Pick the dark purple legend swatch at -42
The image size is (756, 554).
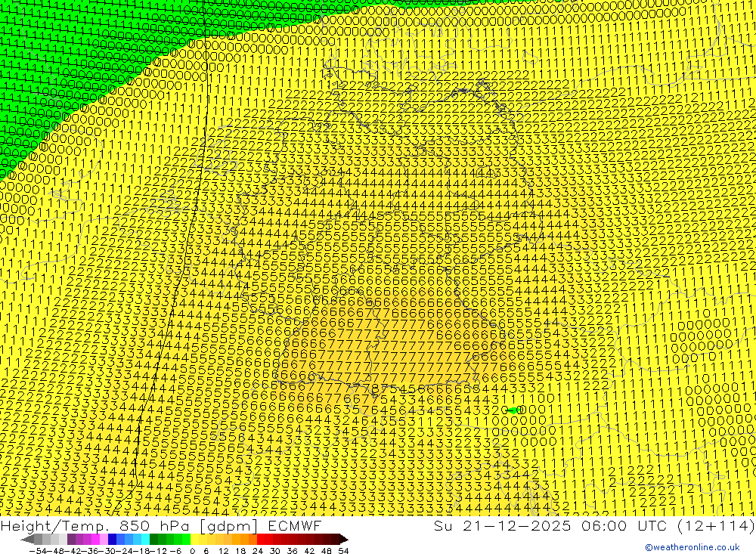click(71, 539)
